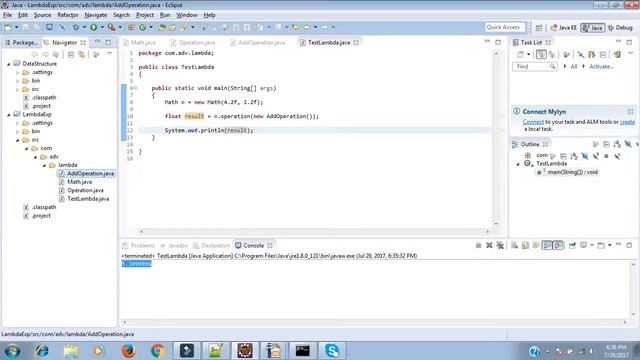Open the Source menu
Image resolution: width=640 pixels, height=360 pixels.
(42, 15)
